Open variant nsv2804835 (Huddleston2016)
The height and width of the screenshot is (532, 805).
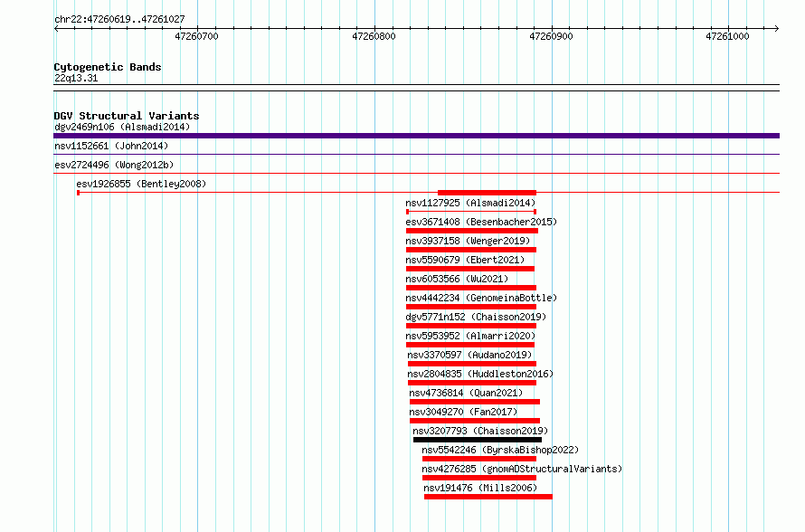(x=480, y=374)
